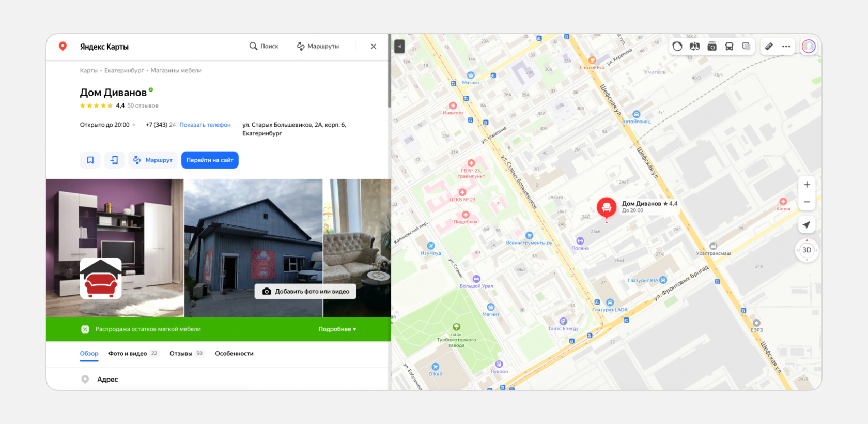Open street panoramas mode

694,47
